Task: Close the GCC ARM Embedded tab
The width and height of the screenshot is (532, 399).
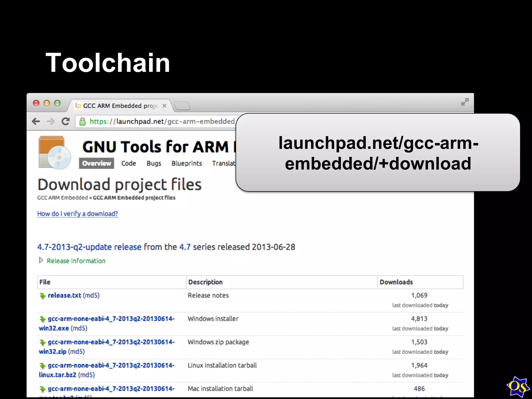Action: tap(164, 106)
